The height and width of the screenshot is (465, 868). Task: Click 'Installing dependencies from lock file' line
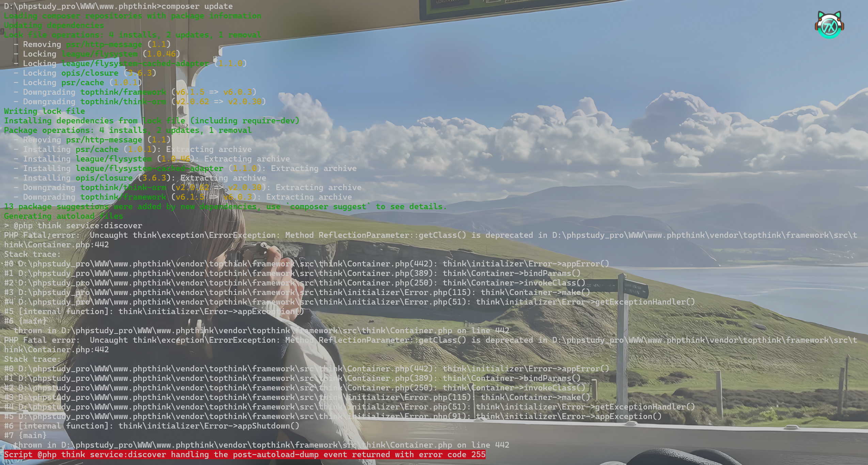[x=152, y=121]
